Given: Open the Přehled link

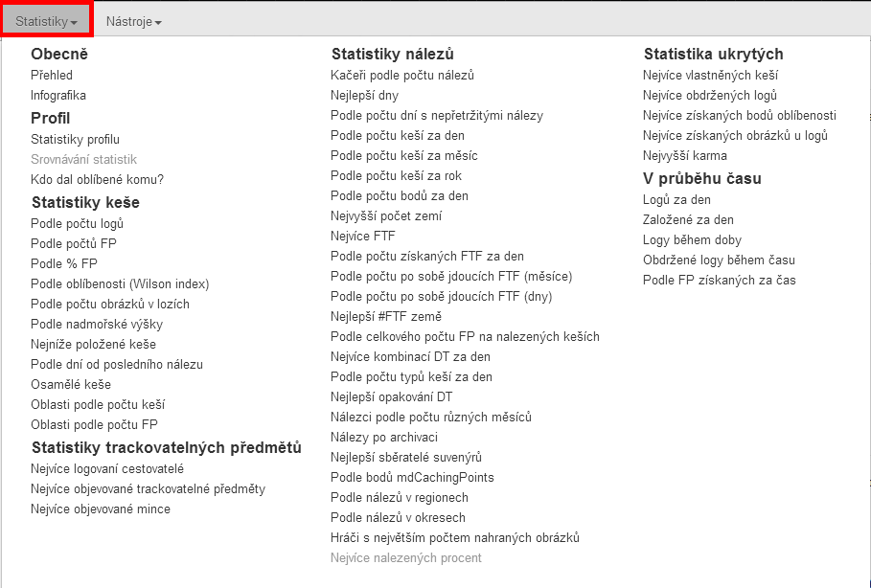Looking at the screenshot, I should click(52, 75).
